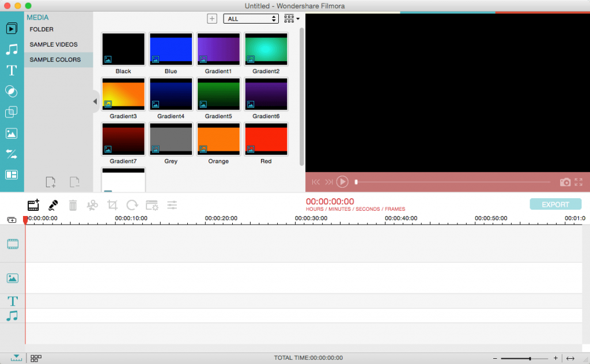The height and width of the screenshot is (364, 590).
Task: Collapse the media category side panel
Action: pos(95,102)
